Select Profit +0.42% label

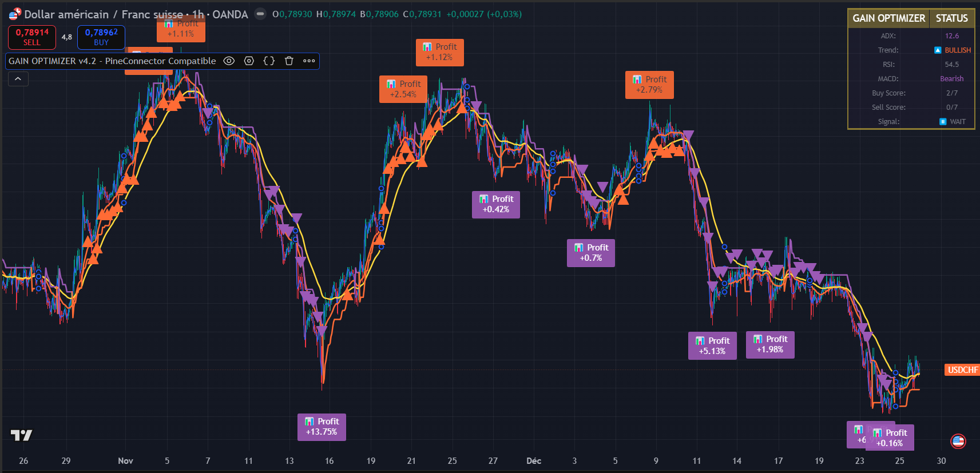point(496,204)
